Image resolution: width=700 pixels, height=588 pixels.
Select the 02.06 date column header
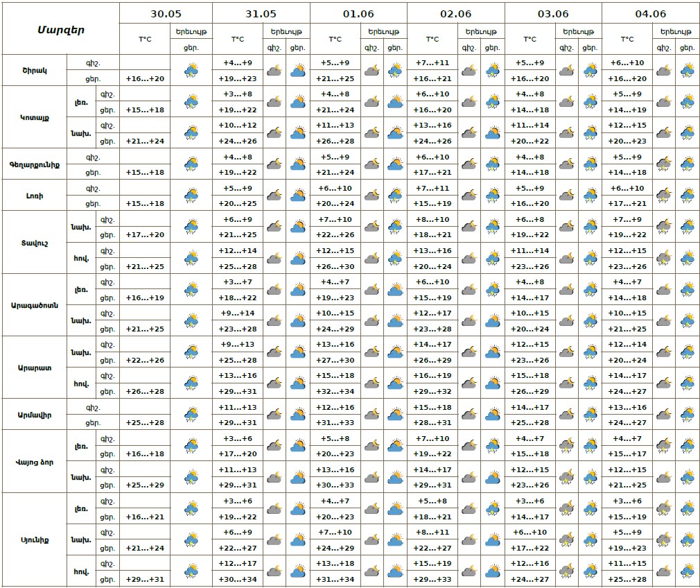click(456, 13)
